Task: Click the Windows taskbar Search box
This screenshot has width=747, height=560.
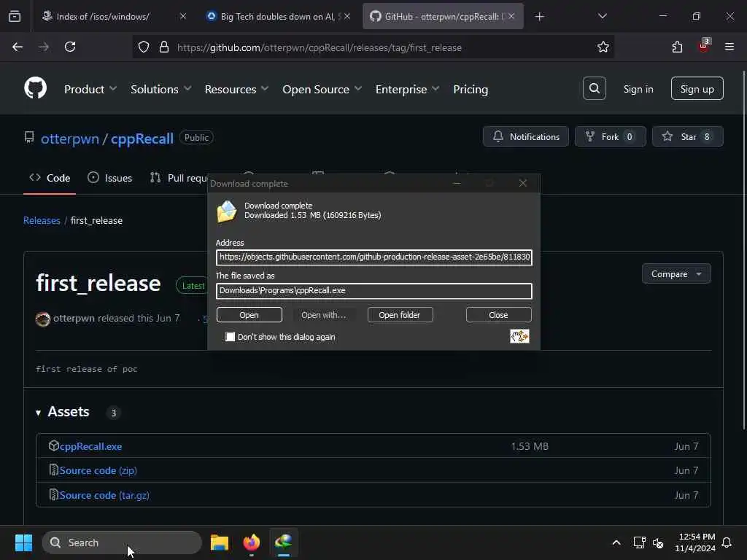Action: [x=122, y=542]
